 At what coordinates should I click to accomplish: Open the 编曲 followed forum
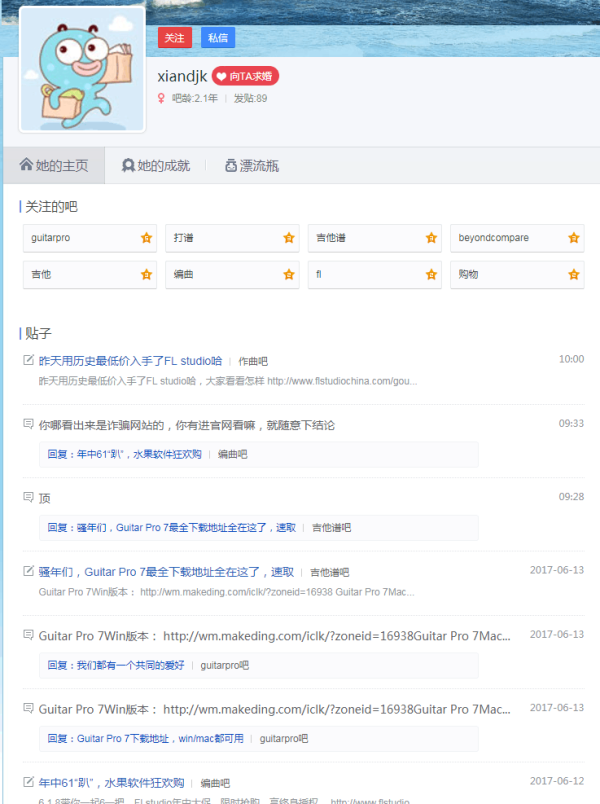232,274
